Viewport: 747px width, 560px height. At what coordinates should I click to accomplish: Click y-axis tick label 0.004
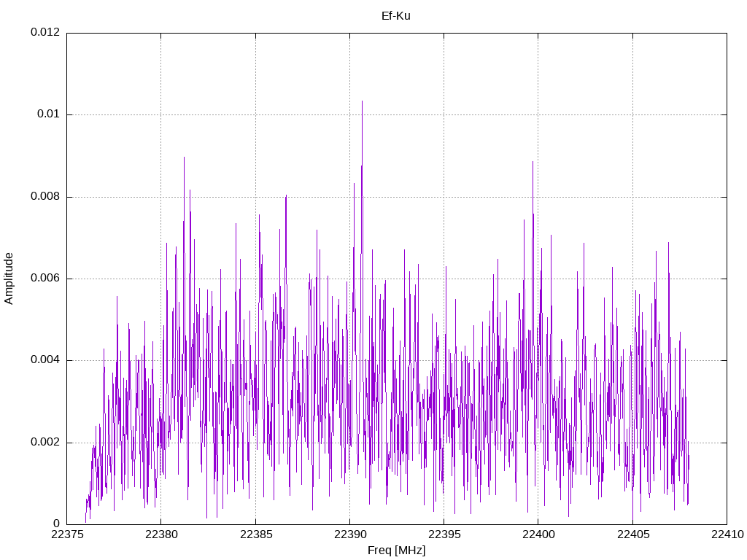point(45,360)
